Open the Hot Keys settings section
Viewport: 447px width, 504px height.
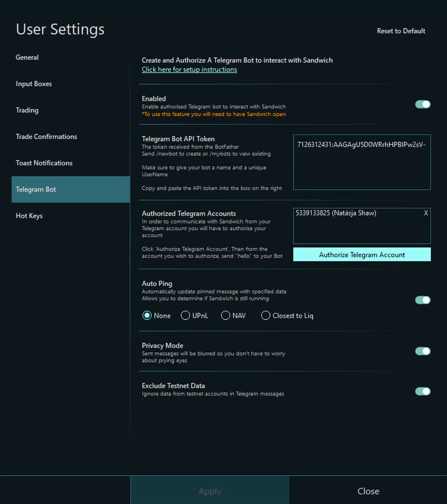tap(29, 216)
